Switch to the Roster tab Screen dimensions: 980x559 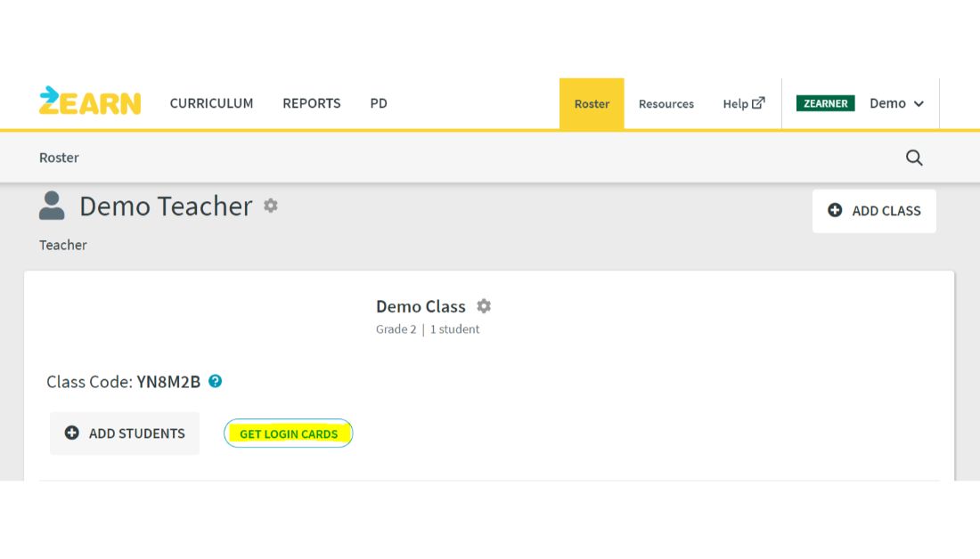592,104
